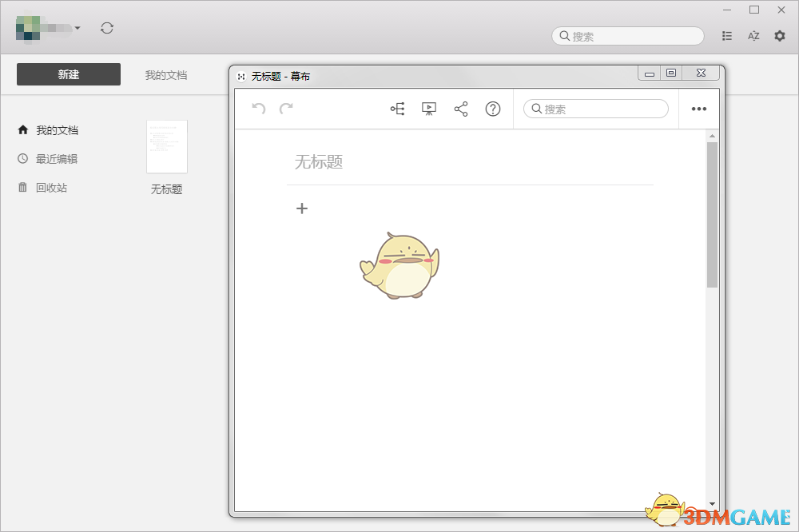Open the 无标题 document thumbnail

coord(165,146)
